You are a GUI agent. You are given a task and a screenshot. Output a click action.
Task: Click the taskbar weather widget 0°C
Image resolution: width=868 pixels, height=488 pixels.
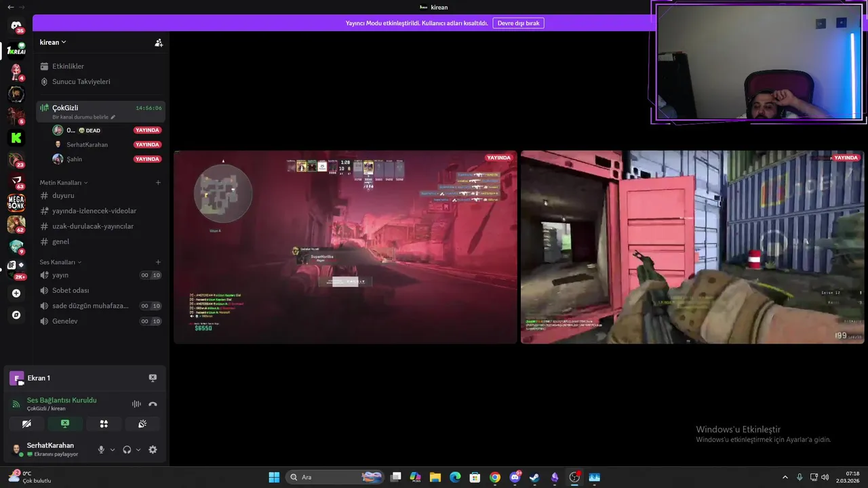[30, 477]
